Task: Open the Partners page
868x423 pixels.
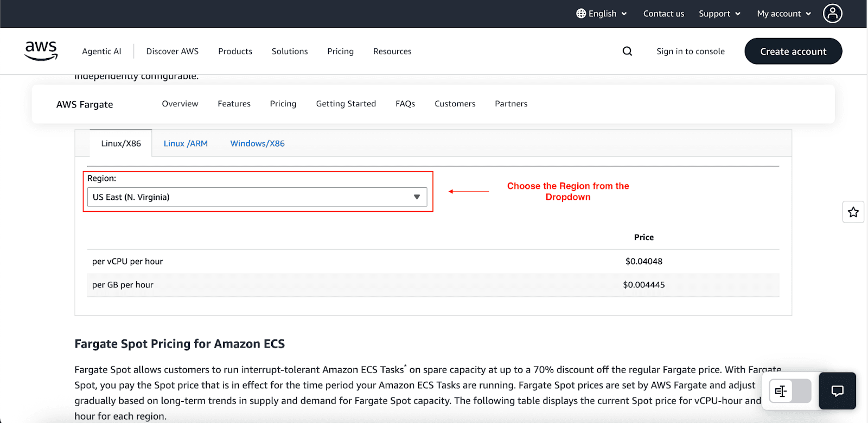Action: click(511, 104)
